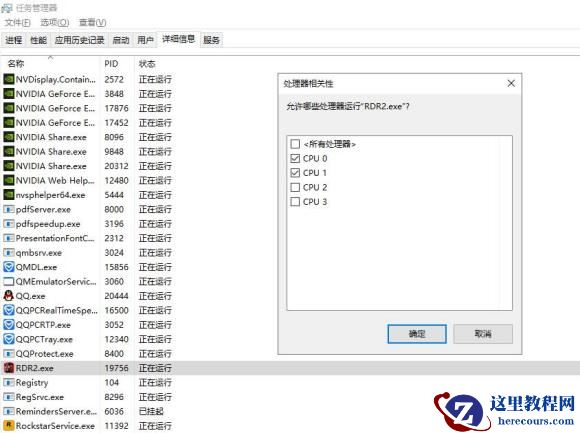Click the pdfServer.exe icon
The width and height of the screenshot is (580, 433).
point(9,209)
